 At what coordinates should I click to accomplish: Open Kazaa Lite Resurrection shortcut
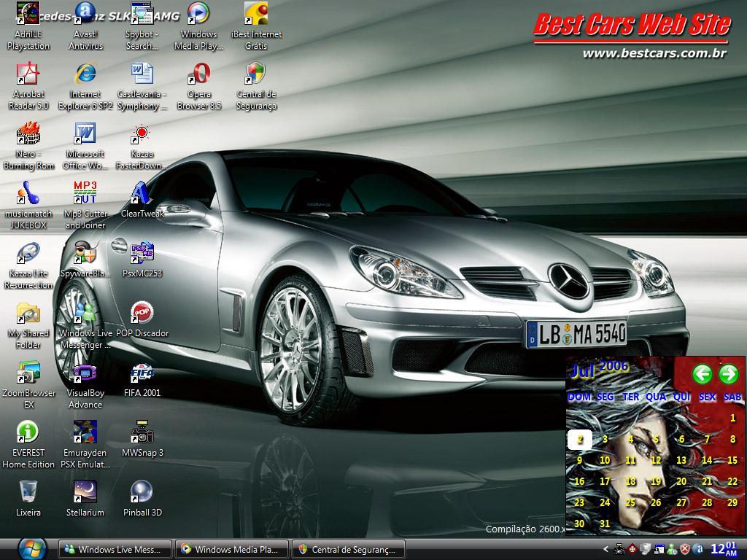coord(28,265)
